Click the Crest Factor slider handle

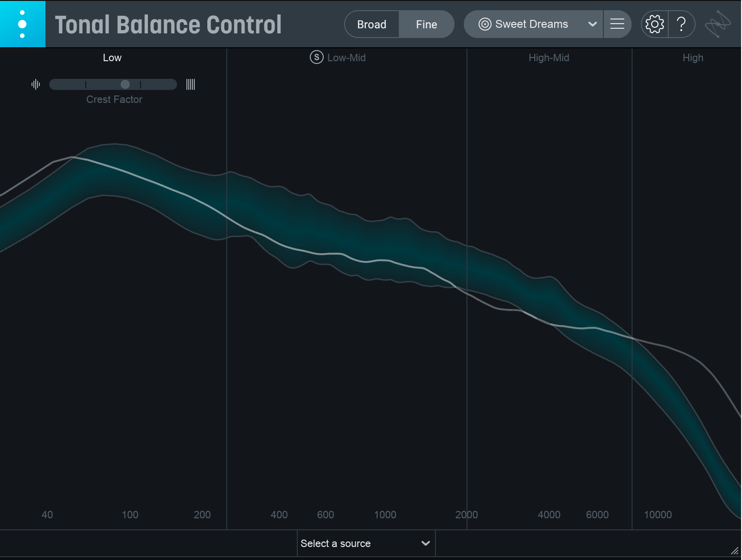125,84
